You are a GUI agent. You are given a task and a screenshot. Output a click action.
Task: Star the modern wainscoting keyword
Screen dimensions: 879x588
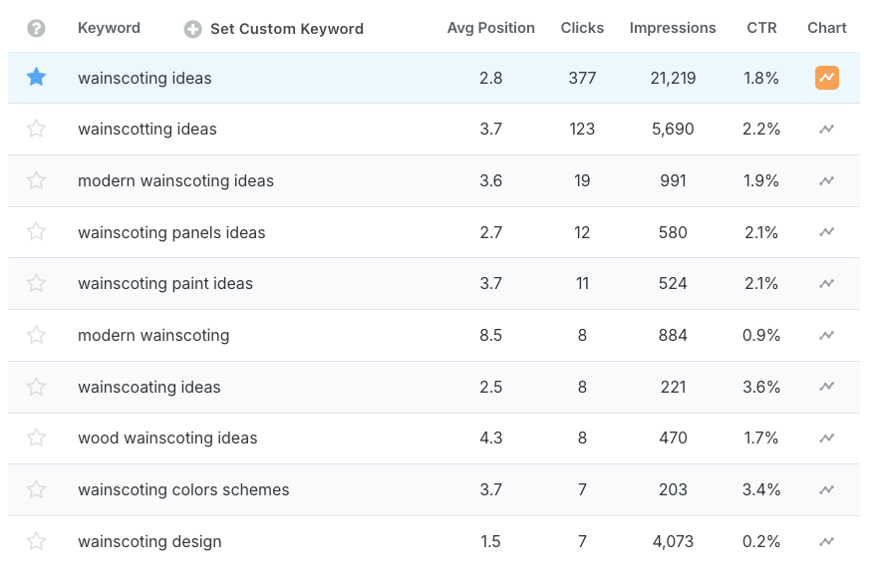click(37, 335)
